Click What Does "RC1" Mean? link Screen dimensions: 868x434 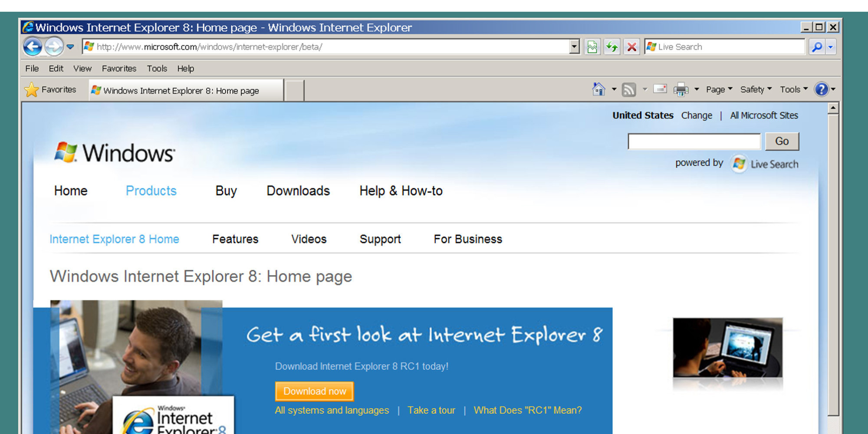[527, 411]
